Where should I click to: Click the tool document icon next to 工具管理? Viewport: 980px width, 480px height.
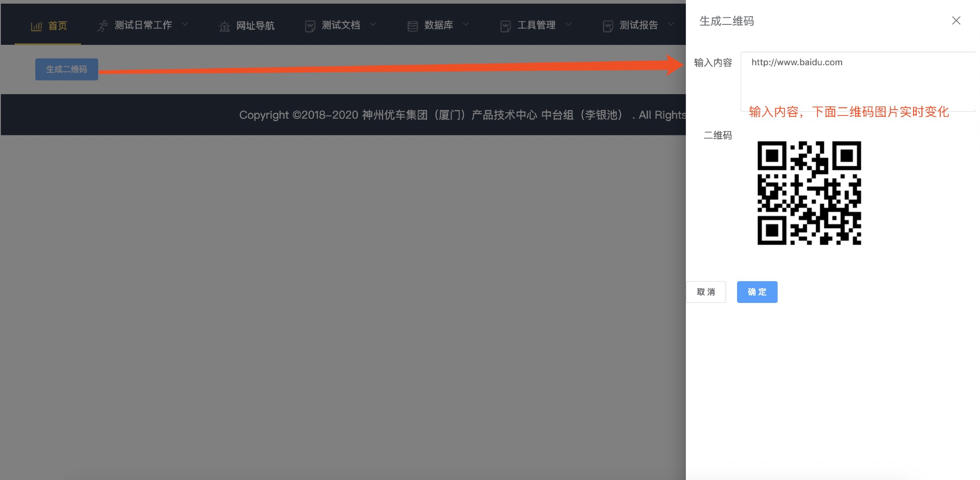pos(505,25)
